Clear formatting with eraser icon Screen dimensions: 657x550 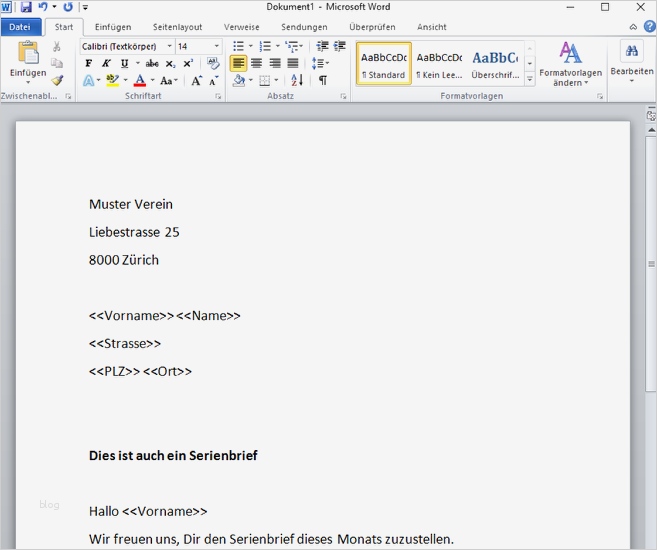(213, 63)
